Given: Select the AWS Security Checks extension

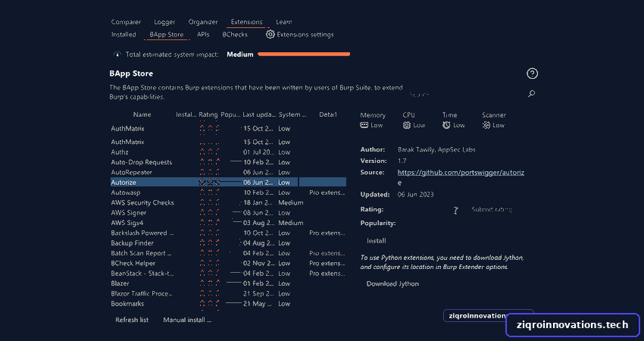Looking at the screenshot, I should [228, 202].
